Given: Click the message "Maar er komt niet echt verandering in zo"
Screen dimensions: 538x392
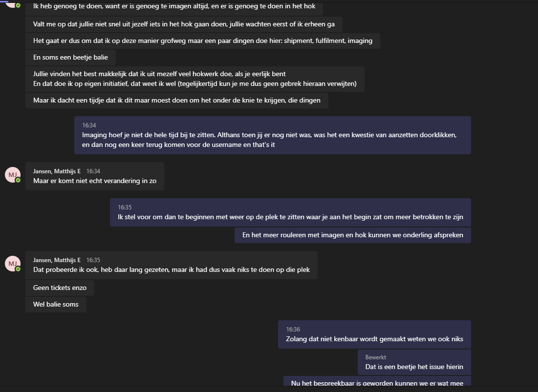Looking at the screenshot, I should coord(95,181).
